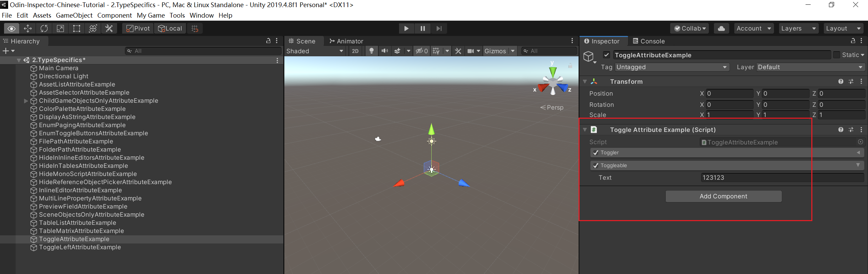The width and height of the screenshot is (868, 274).
Task: Collapse the Transform component
Action: tap(585, 81)
